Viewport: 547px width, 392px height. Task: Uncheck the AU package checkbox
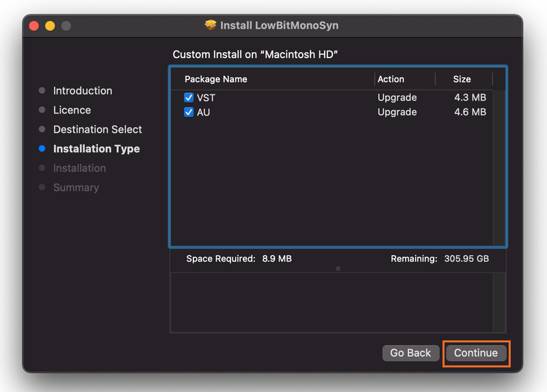[189, 112]
